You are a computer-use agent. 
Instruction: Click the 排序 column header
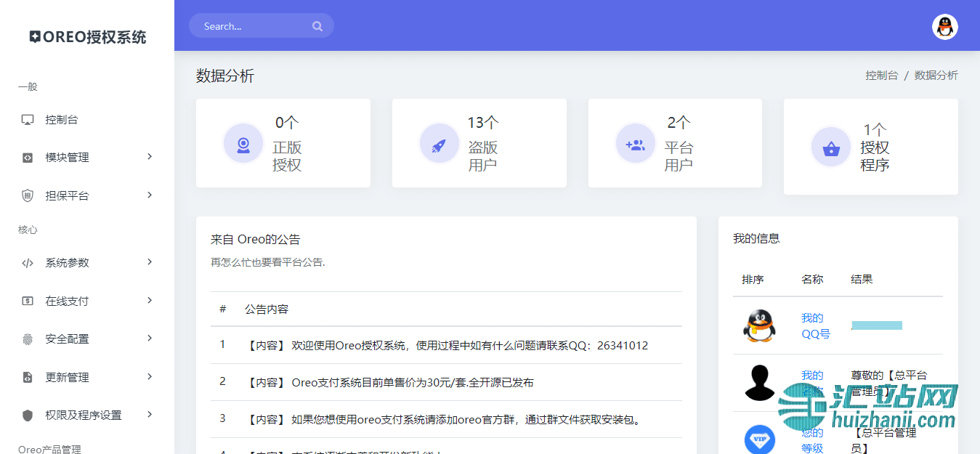pos(753,279)
